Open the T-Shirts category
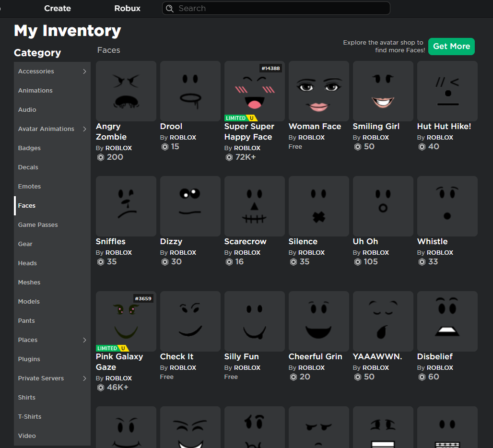Viewport: 493px width, 448px height. pos(52,416)
